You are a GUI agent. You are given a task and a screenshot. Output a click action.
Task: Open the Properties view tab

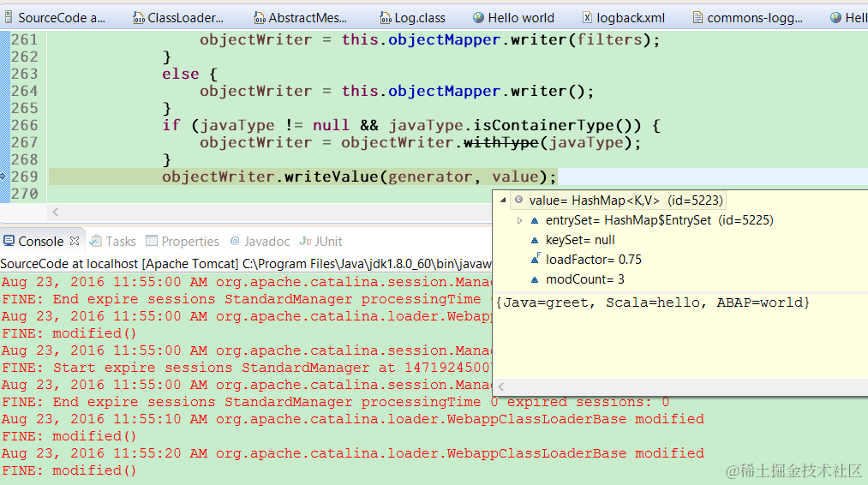[183, 242]
